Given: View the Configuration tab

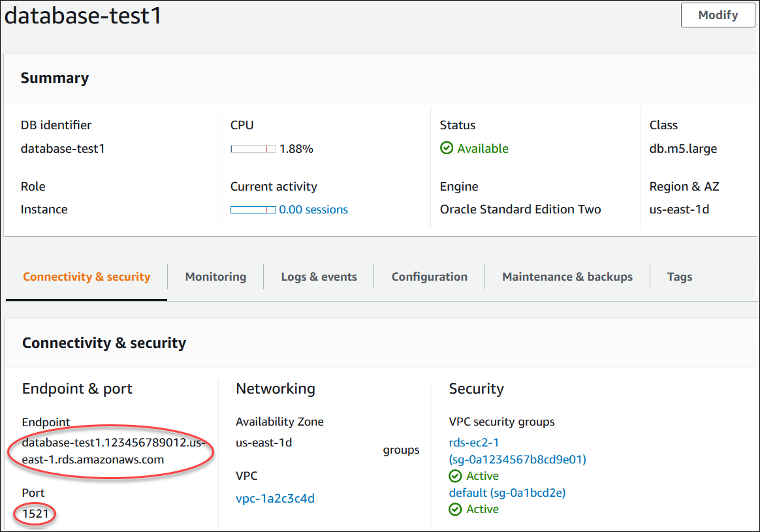Looking at the screenshot, I should tap(429, 277).
